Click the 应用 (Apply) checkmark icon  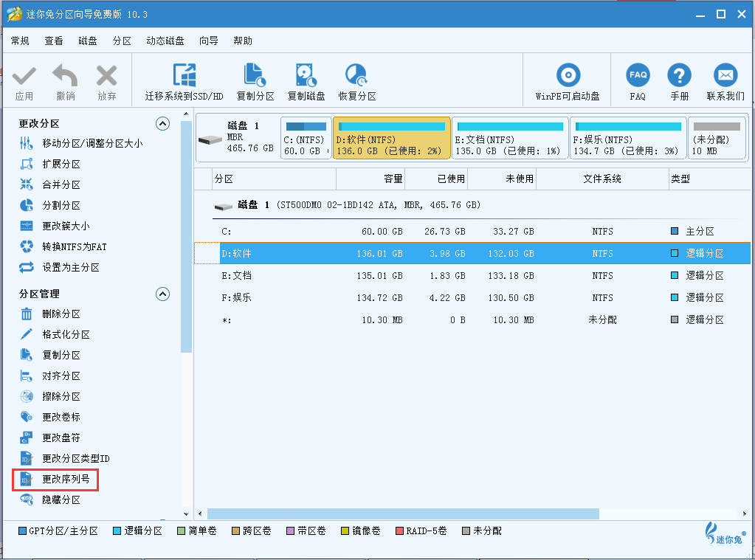point(24,75)
